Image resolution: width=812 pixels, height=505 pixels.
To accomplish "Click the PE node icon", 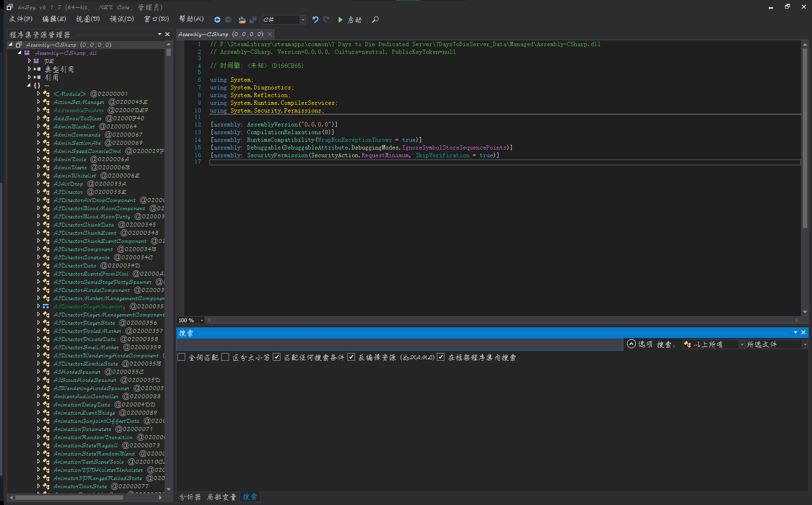I will coord(36,61).
